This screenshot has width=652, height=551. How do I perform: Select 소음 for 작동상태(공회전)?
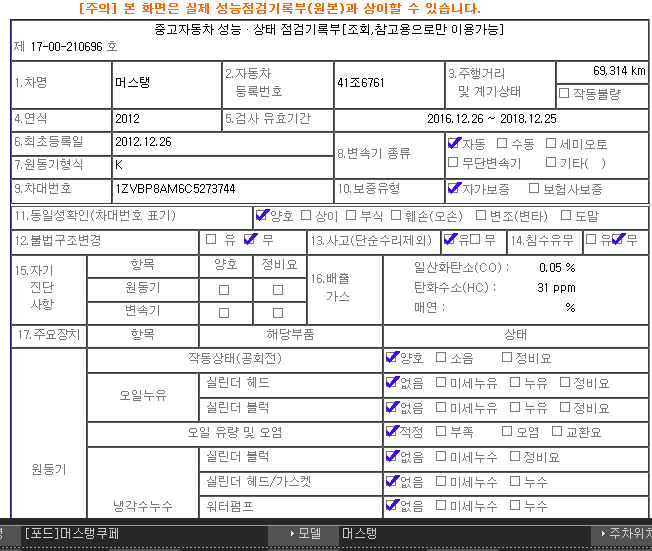coord(441,358)
